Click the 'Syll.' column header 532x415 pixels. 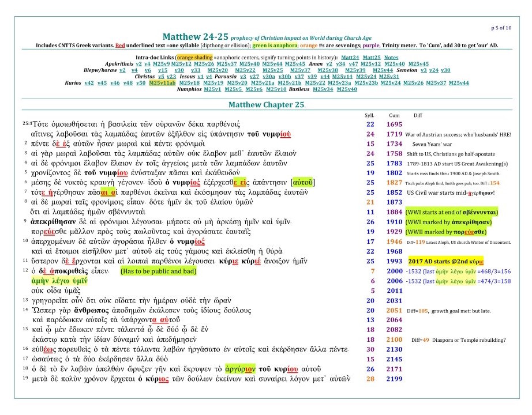369,115
